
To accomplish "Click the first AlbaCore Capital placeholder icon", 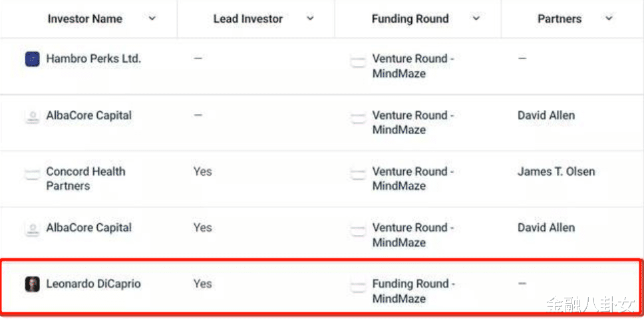I will click(33, 117).
